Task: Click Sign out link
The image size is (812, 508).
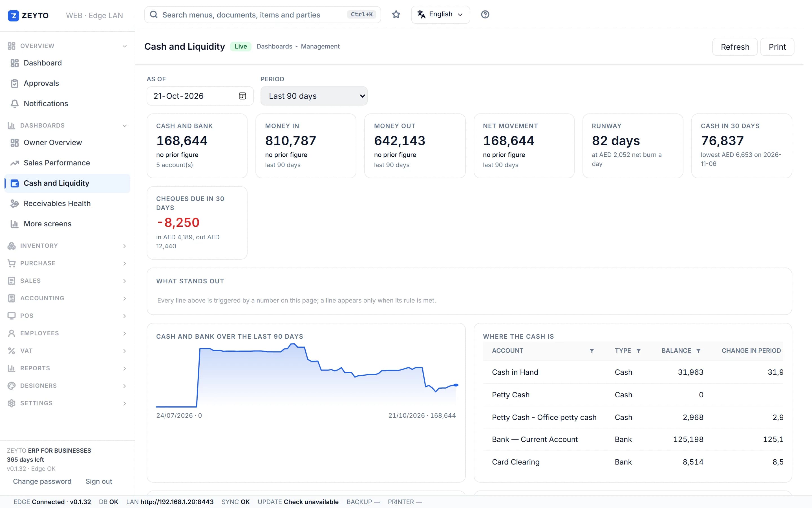Action: [x=99, y=481]
